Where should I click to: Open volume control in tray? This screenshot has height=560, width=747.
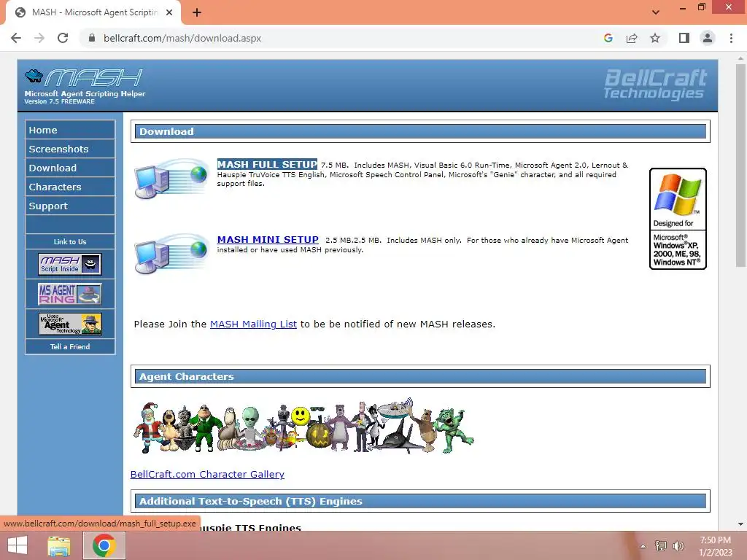click(678, 545)
